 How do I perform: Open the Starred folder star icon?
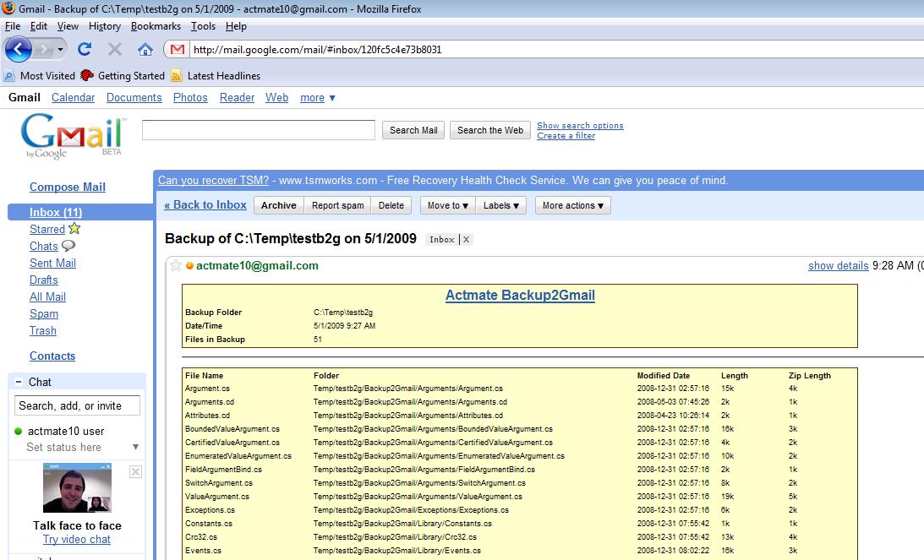pyautogui.click(x=74, y=228)
